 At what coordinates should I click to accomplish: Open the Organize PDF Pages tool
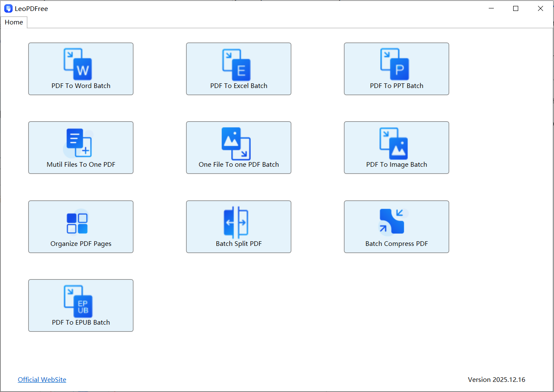tap(80, 227)
